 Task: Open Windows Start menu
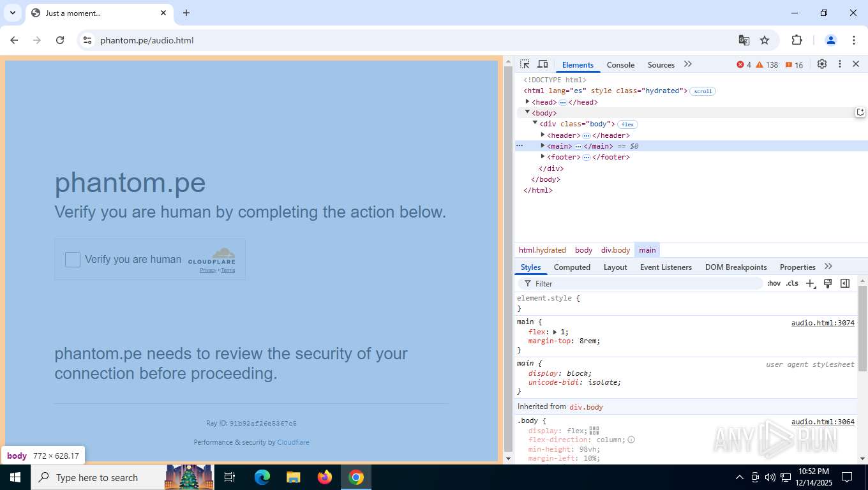pos(15,477)
